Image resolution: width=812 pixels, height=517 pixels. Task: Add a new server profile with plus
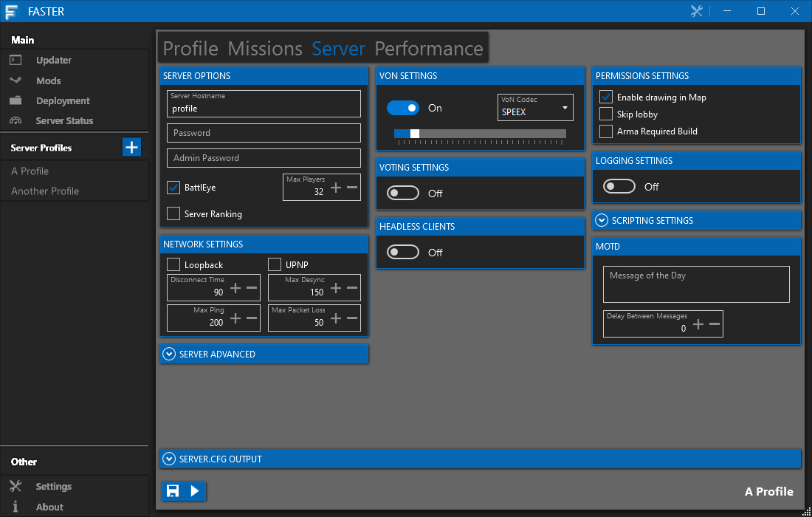(131, 147)
